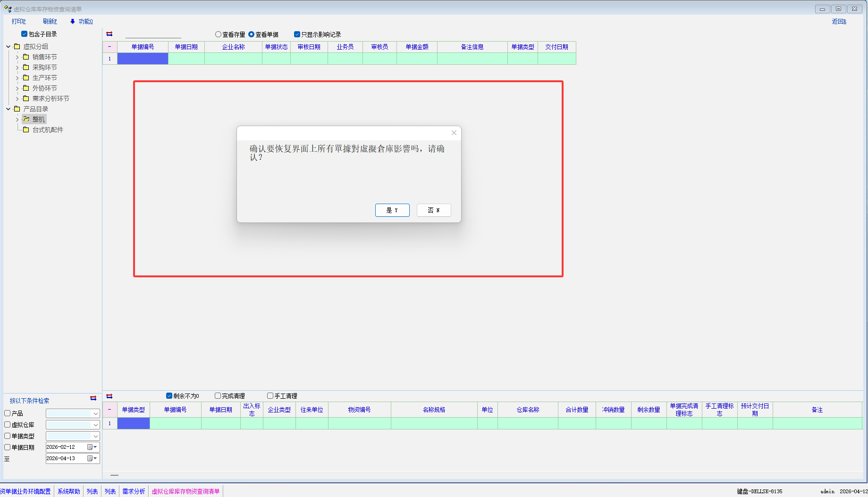Toggle the 包含子目录 checkbox
Screen dimensions: 868x497
[x=24, y=34]
